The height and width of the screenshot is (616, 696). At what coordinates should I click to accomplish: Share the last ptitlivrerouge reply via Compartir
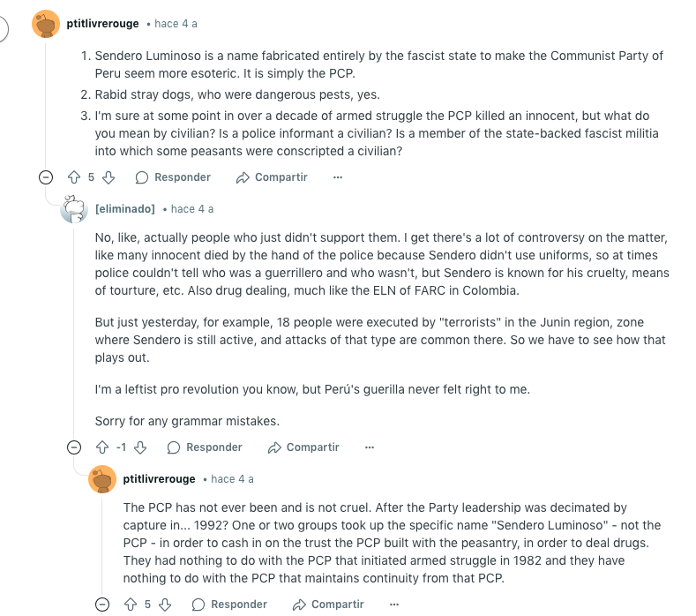click(328, 605)
